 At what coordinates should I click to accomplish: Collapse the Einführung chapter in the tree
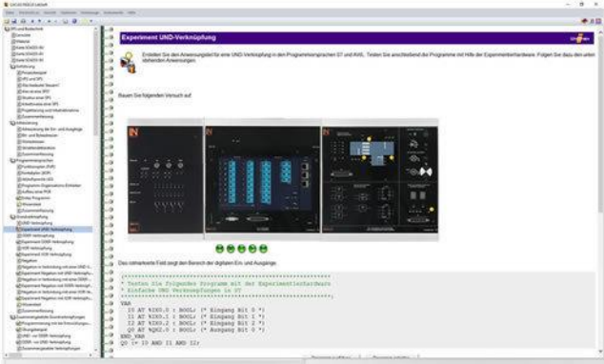12,67
